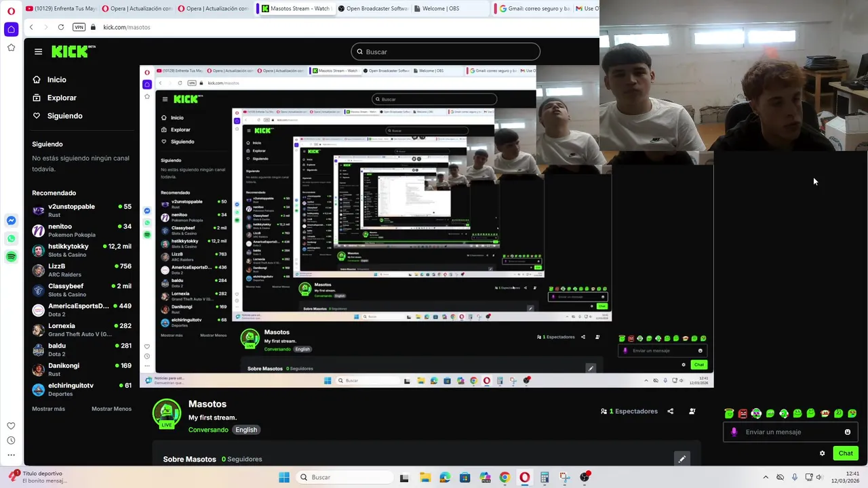The height and width of the screenshot is (488, 868).
Task: Open Calculator from taskbar
Action: click(x=545, y=477)
